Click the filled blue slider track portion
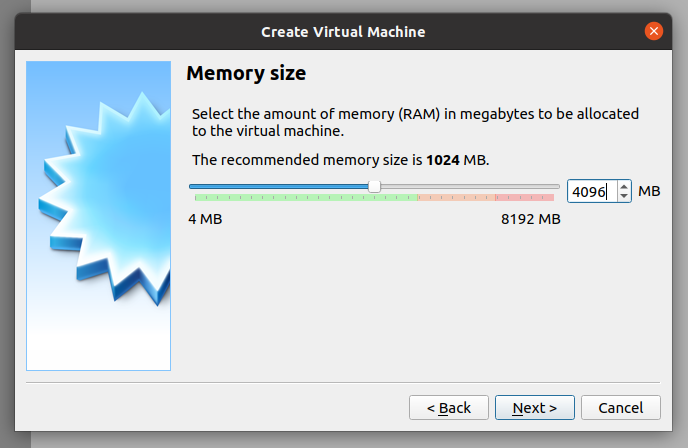Viewport: 688px width, 448px height. coord(278,186)
